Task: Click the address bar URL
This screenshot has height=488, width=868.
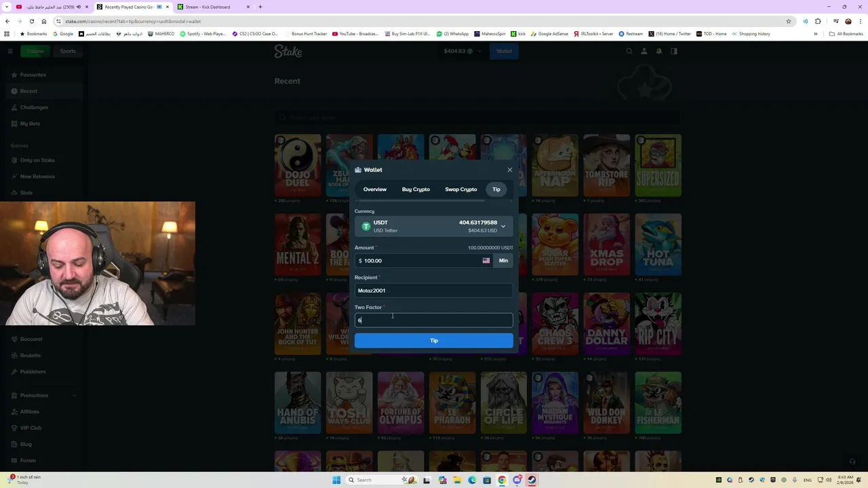Action: click(x=133, y=21)
